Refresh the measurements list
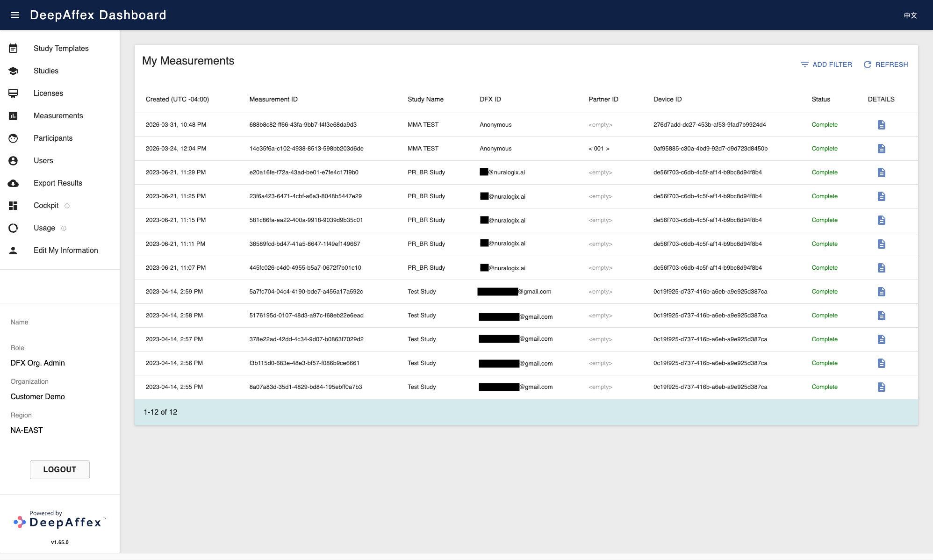The height and width of the screenshot is (560, 933). (x=885, y=65)
